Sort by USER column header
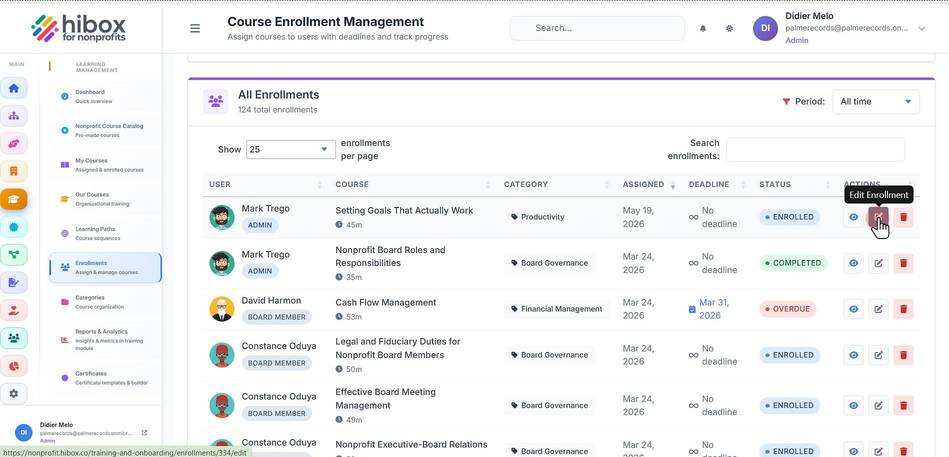Image resolution: width=949 pixels, height=457 pixels. click(x=266, y=185)
